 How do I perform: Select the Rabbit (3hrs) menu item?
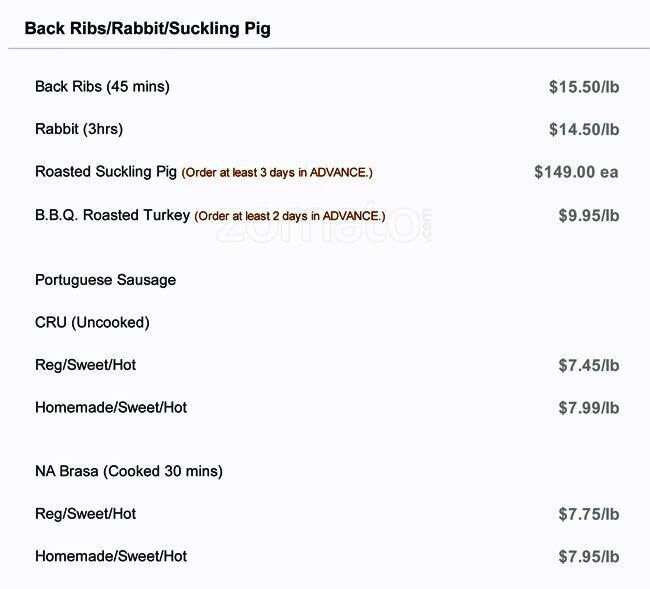pos(79,129)
